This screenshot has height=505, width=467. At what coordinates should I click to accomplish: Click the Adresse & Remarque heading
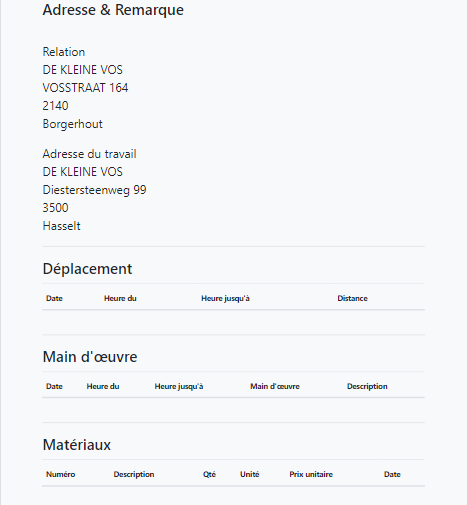coord(113,10)
